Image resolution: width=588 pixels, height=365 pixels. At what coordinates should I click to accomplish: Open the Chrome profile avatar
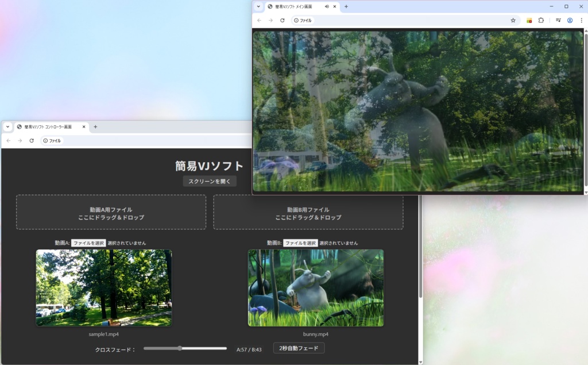pyautogui.click(x=570, y=20)
